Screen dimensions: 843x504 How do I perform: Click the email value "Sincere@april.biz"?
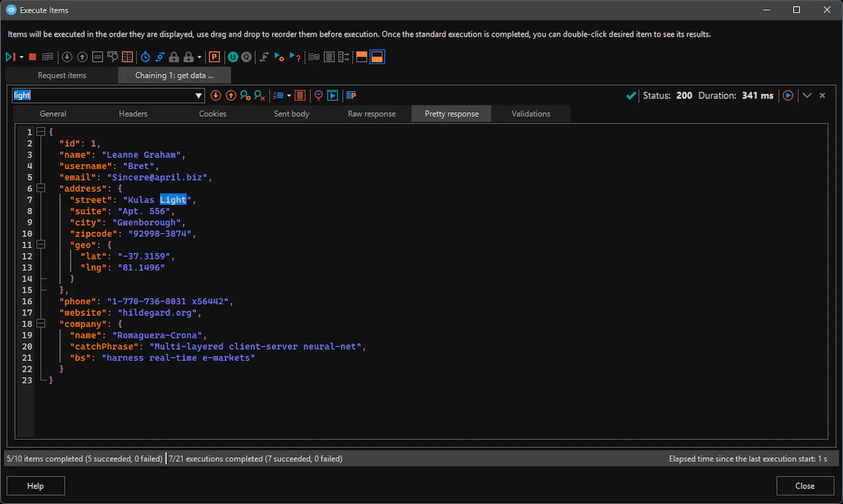point(156,177)
